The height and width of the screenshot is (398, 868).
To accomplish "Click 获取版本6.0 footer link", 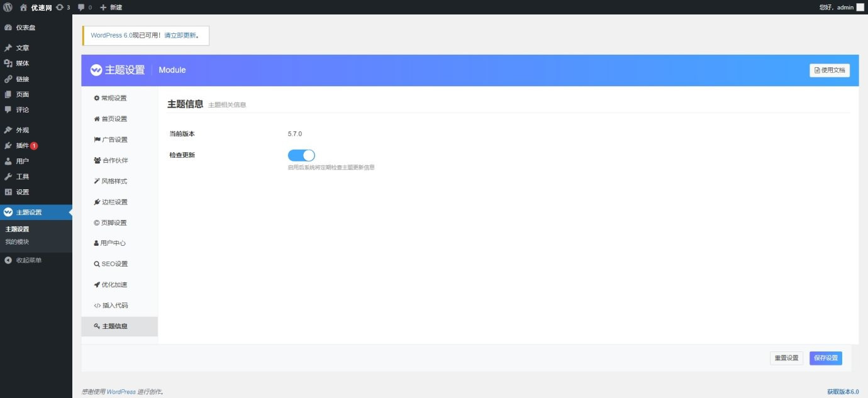I will [843, 392].
